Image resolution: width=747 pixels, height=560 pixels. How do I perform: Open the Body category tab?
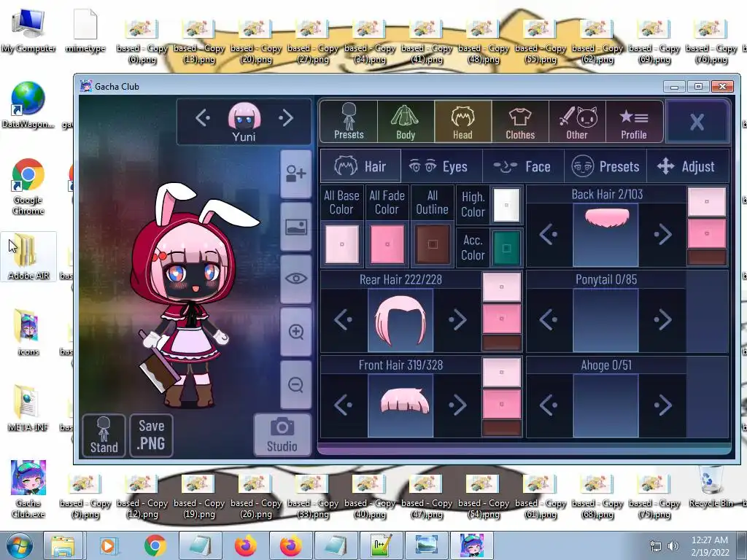point(406,122)
